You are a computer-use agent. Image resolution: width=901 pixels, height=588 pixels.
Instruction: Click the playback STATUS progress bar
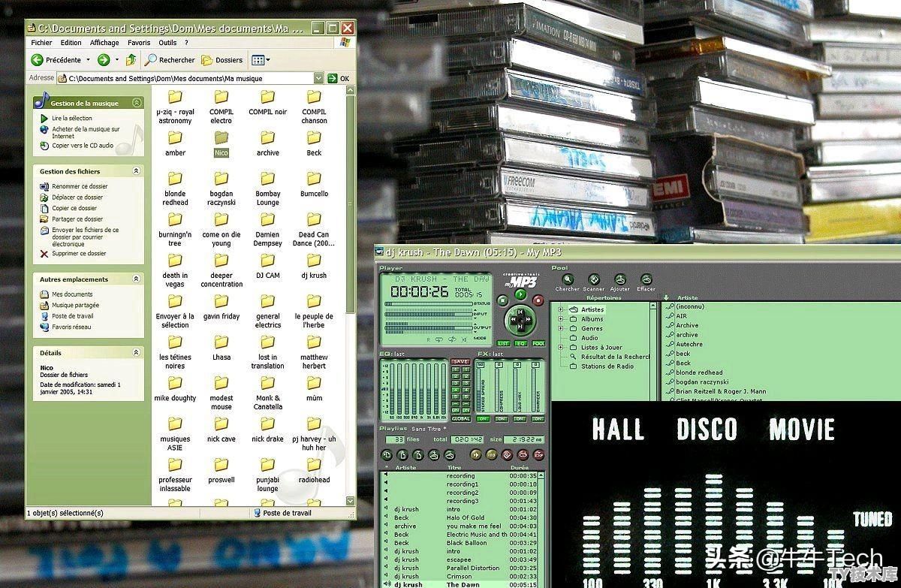tap(427, 304)
